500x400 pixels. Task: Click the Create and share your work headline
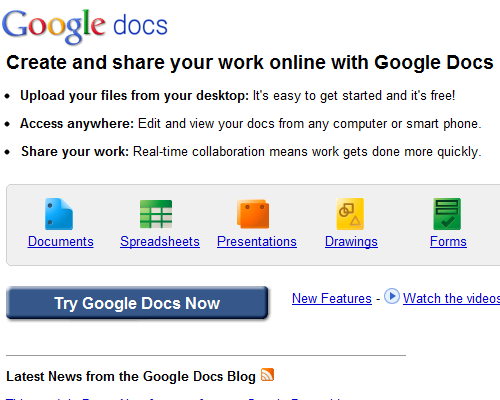250,62
